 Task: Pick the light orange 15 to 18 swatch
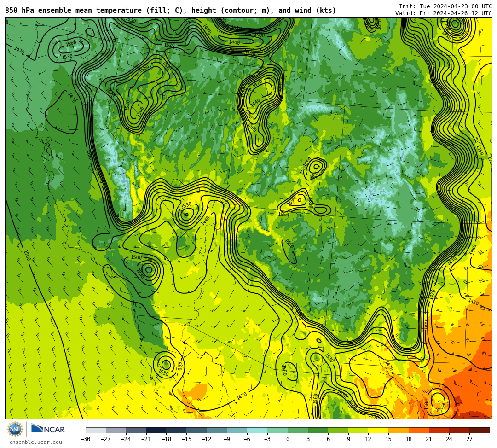(x=399, y=430)
